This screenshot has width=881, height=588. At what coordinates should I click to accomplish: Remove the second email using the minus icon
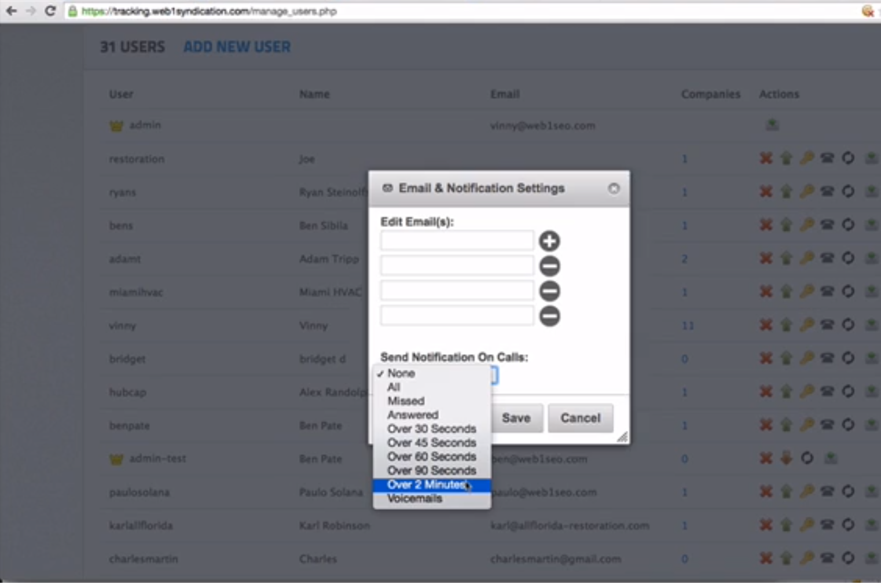(549, 265)
